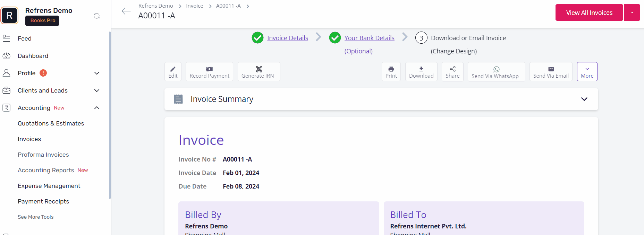
Task: Click the (Optional) link
Action: (x=358, y=51)
